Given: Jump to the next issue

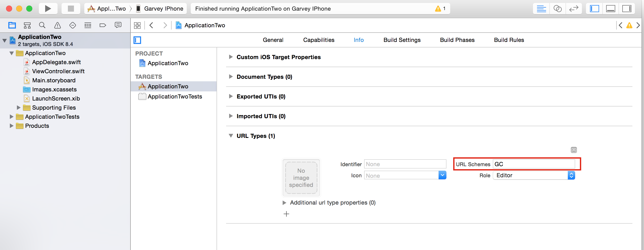Looking at the screenshot, I should click(638, 25).
